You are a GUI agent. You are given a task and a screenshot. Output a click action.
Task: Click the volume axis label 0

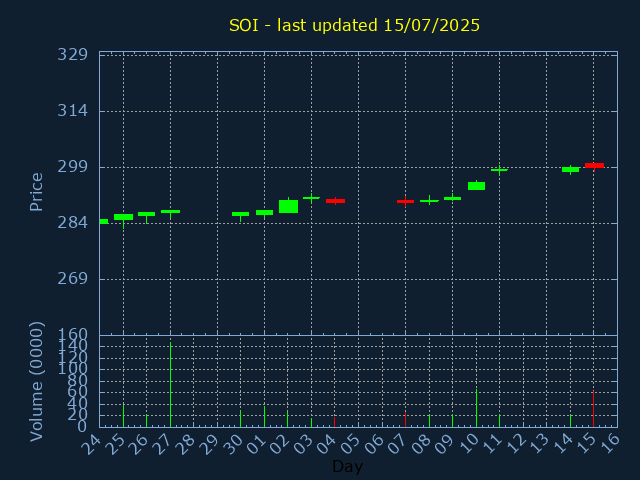83,427
